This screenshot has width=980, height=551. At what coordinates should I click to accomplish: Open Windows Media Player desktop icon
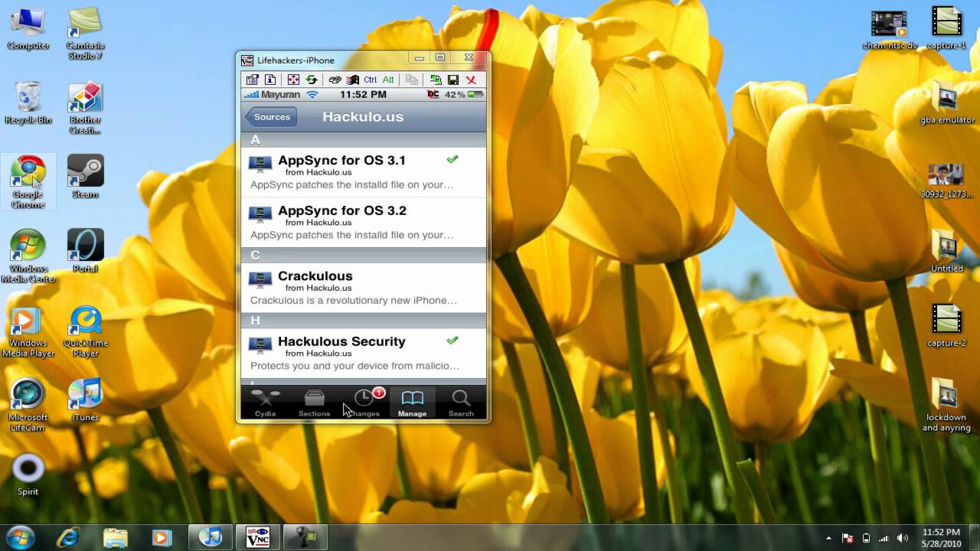tap(28, 331)
